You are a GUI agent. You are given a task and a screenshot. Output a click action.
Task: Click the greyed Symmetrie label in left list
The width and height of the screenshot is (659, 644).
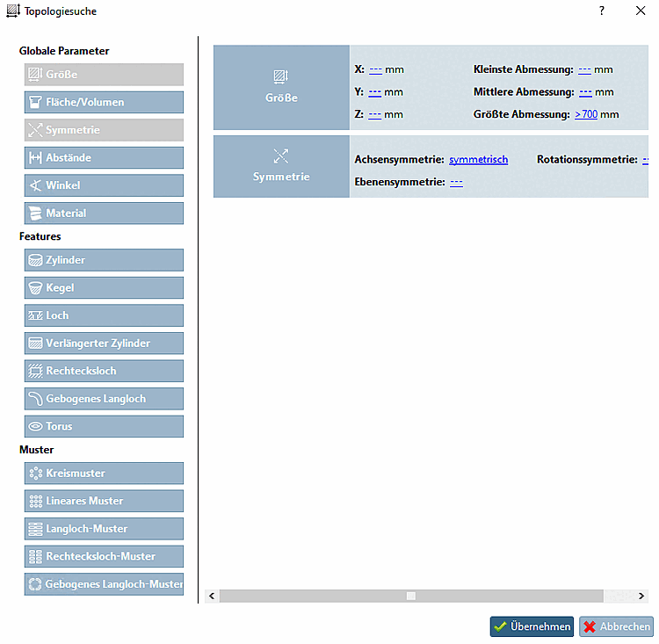coord(73,130)
